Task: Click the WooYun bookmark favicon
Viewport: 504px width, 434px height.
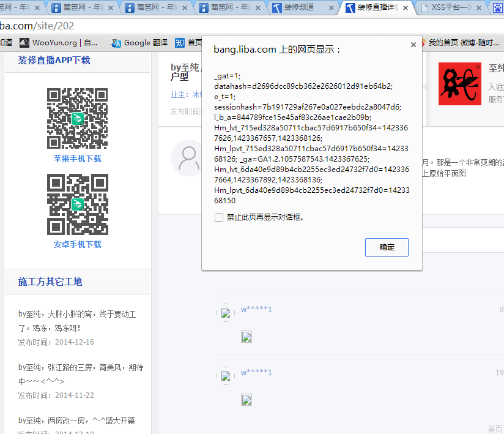Action: (x=24, y=43)
